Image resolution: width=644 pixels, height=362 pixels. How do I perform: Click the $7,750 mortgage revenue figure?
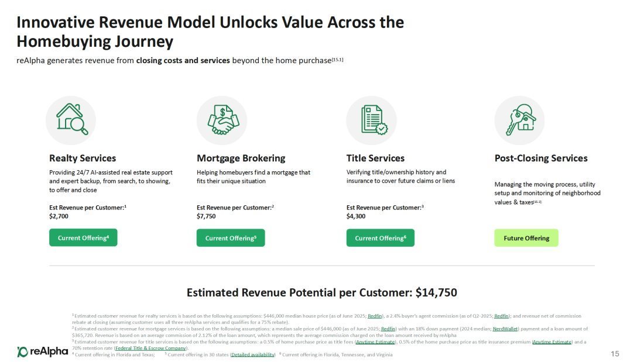tap(206, 216)
